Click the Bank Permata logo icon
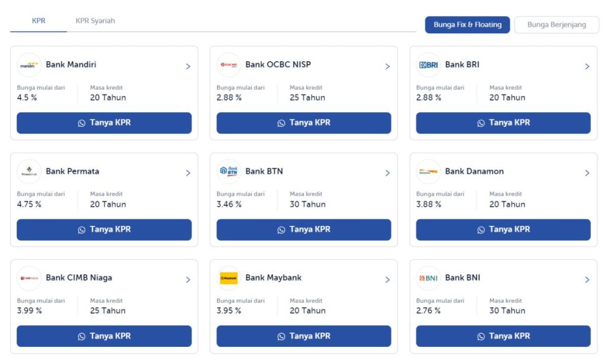This screenshot has width=607, height=364. pos(28,172)
